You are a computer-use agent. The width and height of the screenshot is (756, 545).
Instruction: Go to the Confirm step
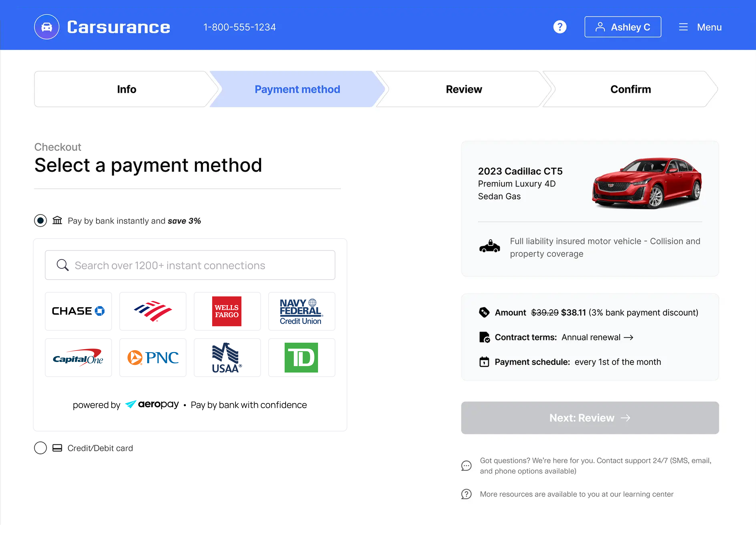(630, 89)
